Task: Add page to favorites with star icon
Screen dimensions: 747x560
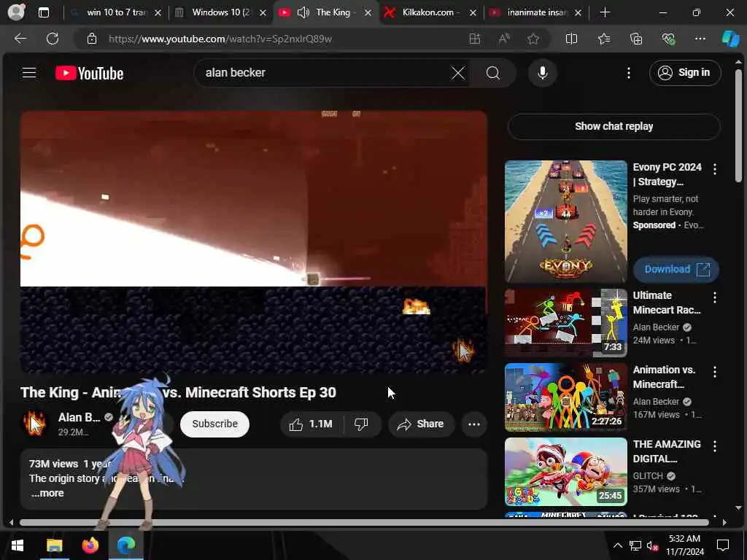Action: [x=533, y=39]
